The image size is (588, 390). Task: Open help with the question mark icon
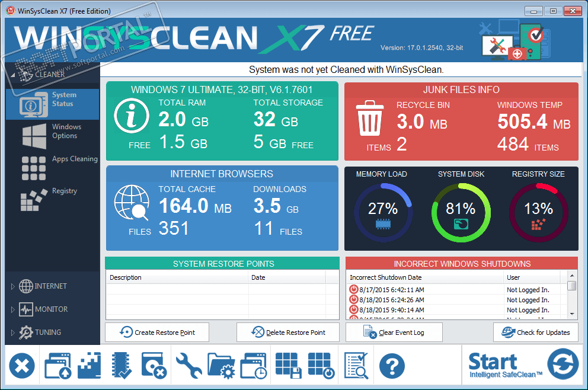pos(392,366)
